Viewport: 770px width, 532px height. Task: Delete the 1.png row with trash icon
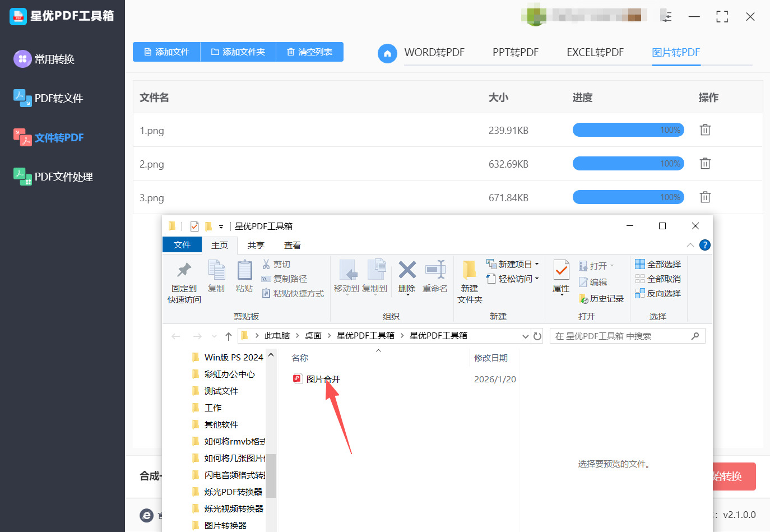point(705,130)
